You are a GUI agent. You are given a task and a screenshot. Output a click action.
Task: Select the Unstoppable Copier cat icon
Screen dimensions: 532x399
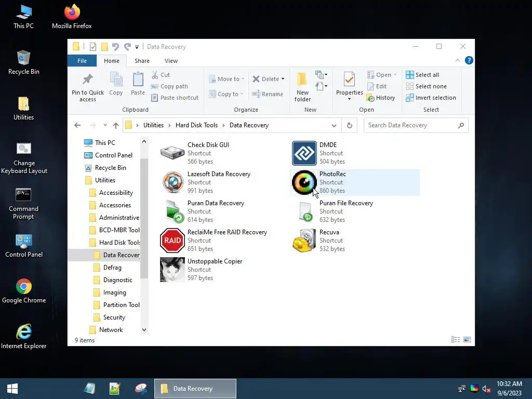[x=172, y=270]
